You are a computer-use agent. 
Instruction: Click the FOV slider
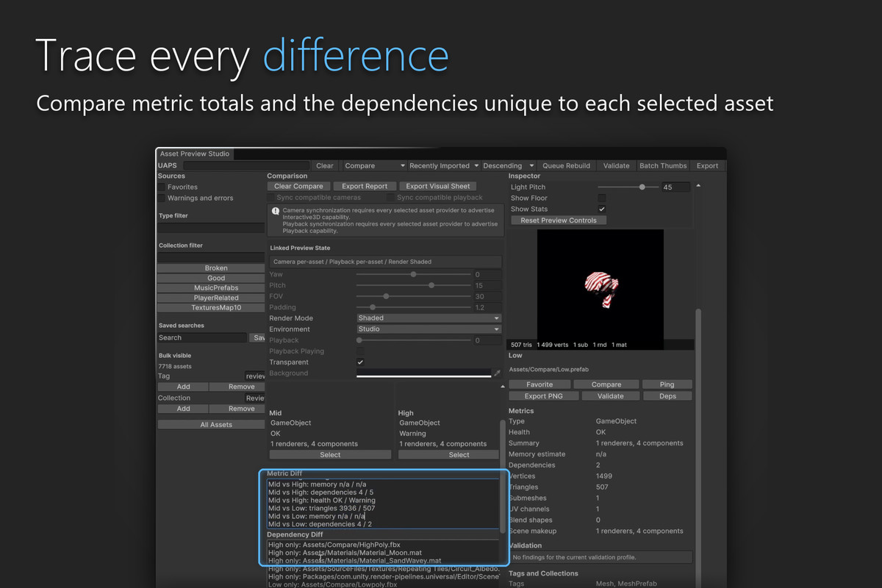pyautogui.click(x=413, y=296)
